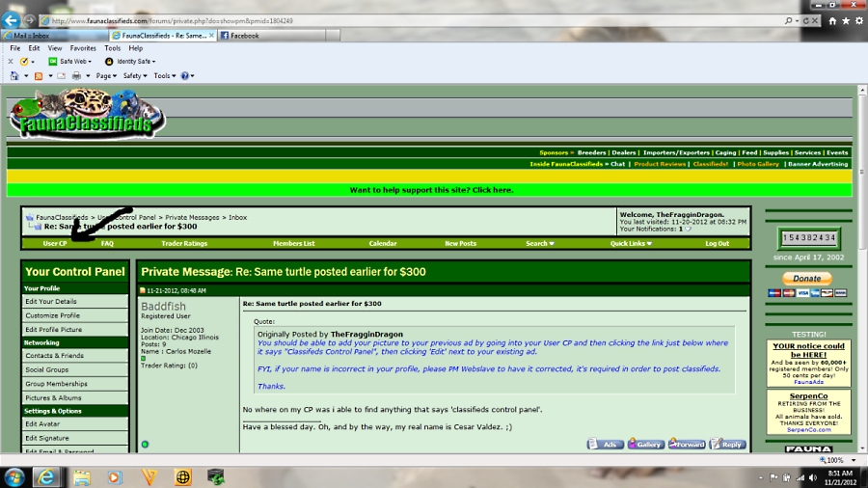The image size is (868, 488).
Task: Expand the command bar Tools dropdown
Action: coord(165,76)
